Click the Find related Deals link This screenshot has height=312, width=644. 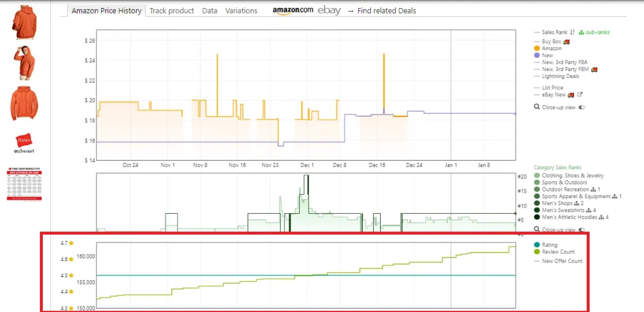tap(386, 10)
